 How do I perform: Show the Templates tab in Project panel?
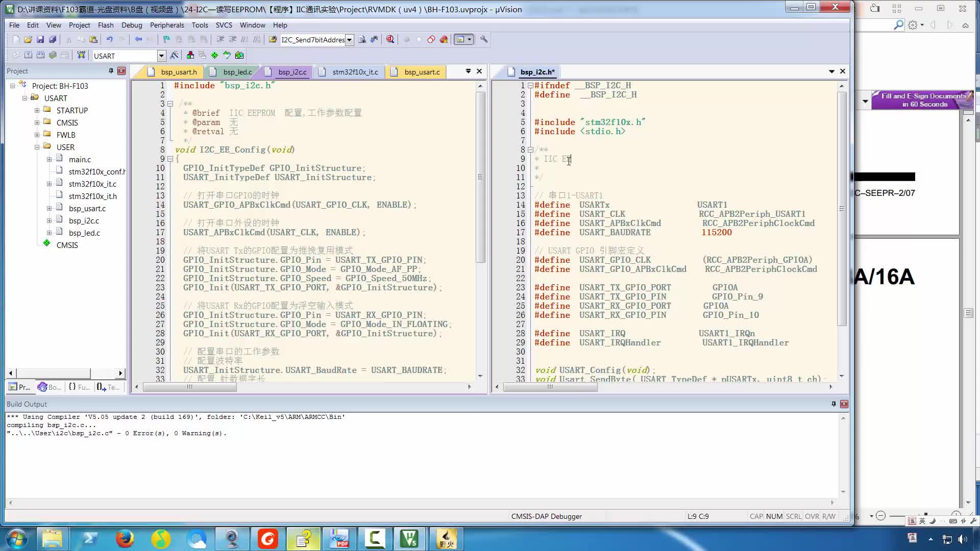tap(108, 387)
